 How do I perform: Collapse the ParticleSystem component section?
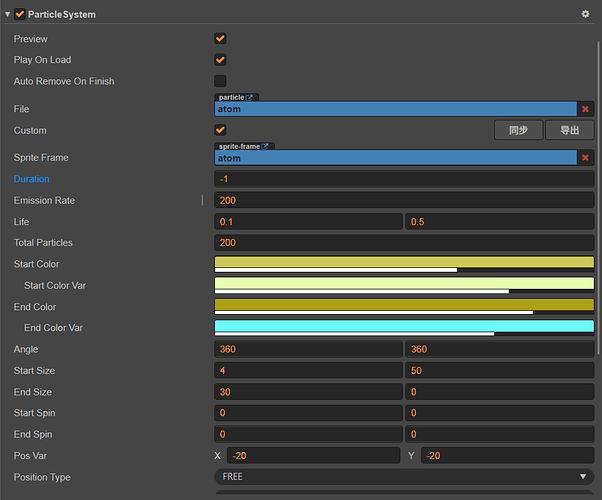coord(8,14)
